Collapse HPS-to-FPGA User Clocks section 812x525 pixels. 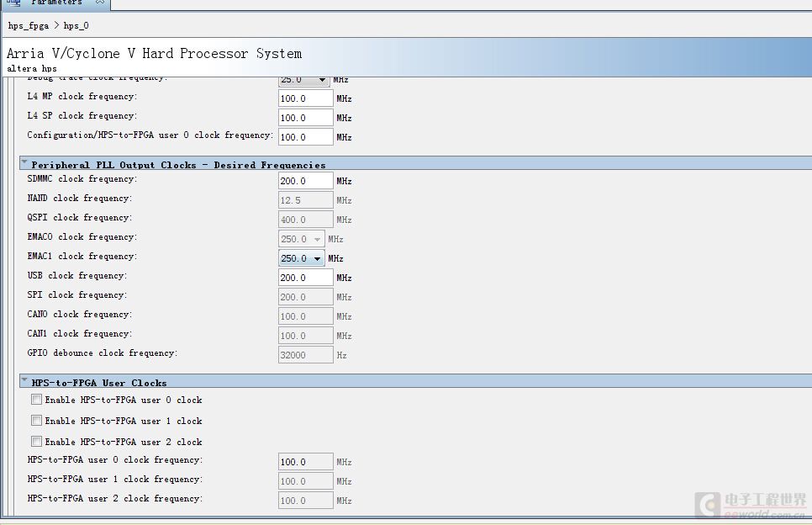pos(24,381)
